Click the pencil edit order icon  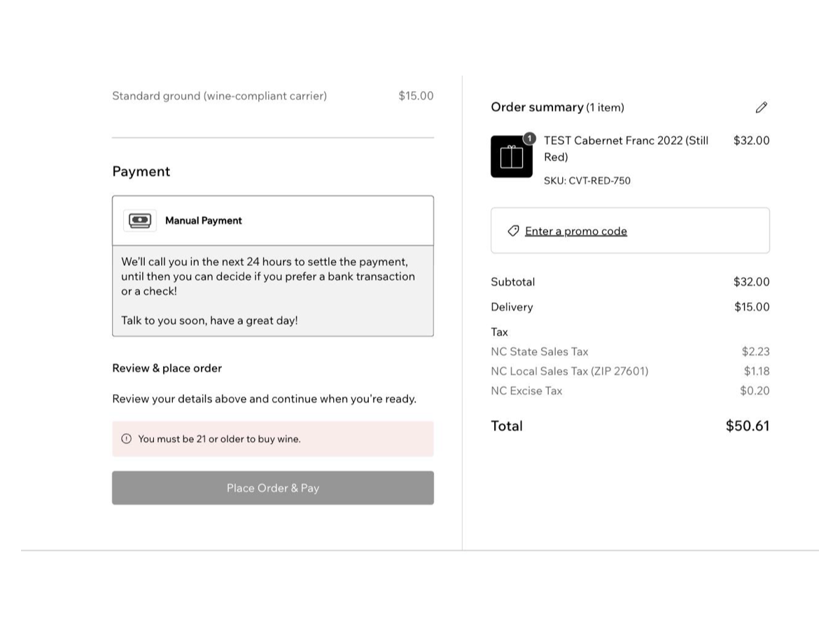762,107
